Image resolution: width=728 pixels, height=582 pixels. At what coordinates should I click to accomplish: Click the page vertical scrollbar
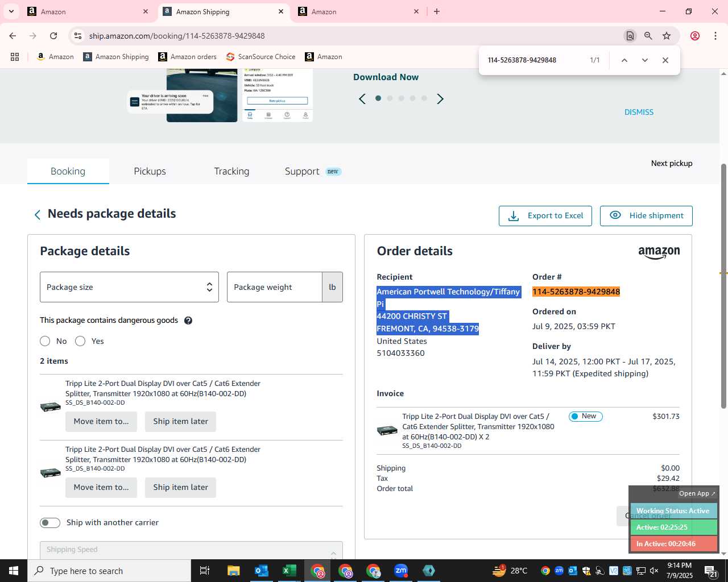point(723,286)
